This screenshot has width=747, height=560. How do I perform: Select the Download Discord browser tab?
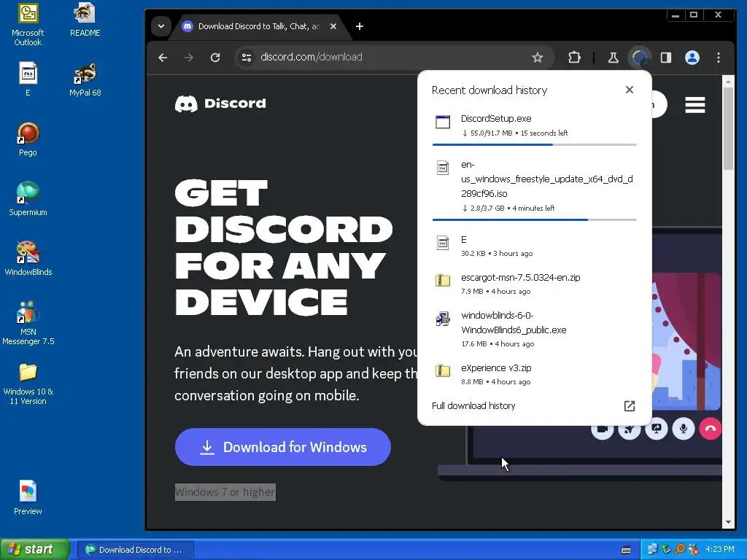pos(259,26)
